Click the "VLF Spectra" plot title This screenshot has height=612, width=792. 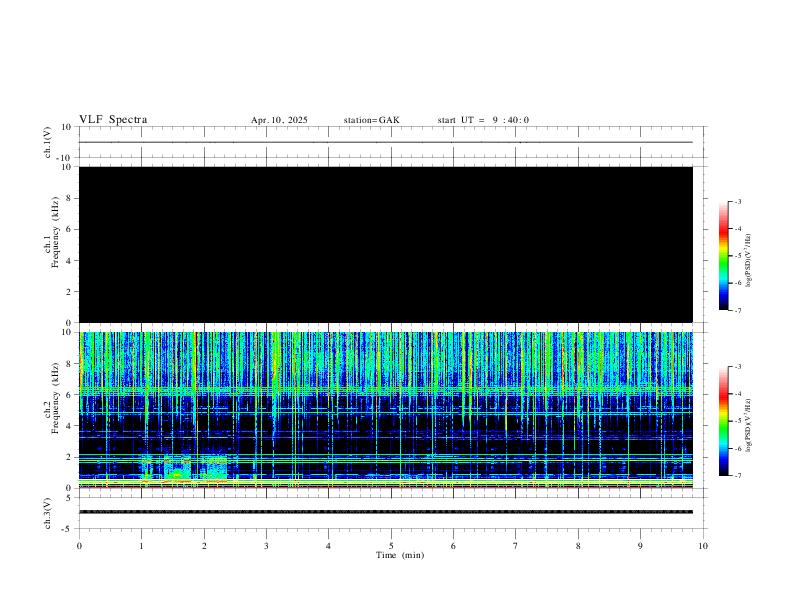[x=113, y=120]
